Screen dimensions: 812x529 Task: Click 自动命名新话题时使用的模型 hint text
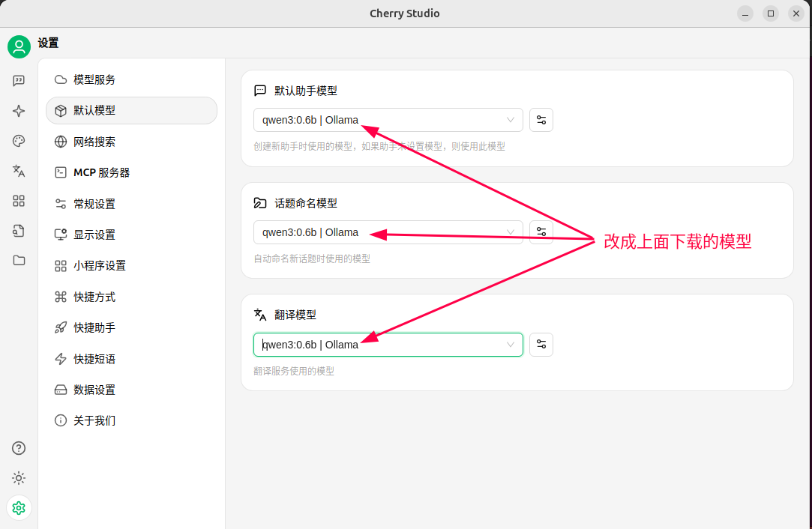click(312, 259)
